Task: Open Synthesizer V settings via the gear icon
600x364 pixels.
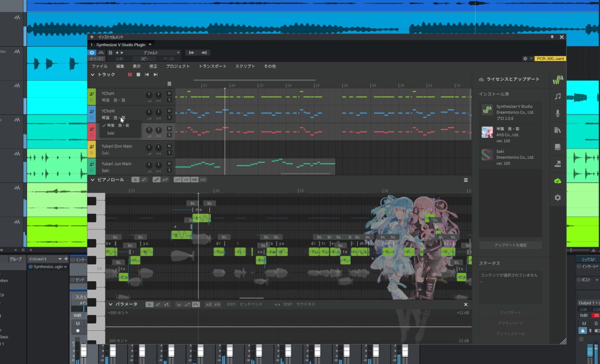Action: [x=557, y=197]
